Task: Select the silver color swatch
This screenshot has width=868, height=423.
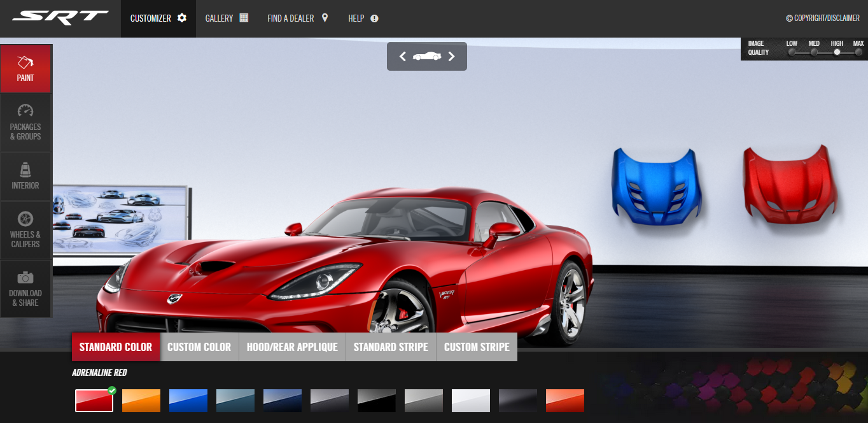Action: click(424, 401)
